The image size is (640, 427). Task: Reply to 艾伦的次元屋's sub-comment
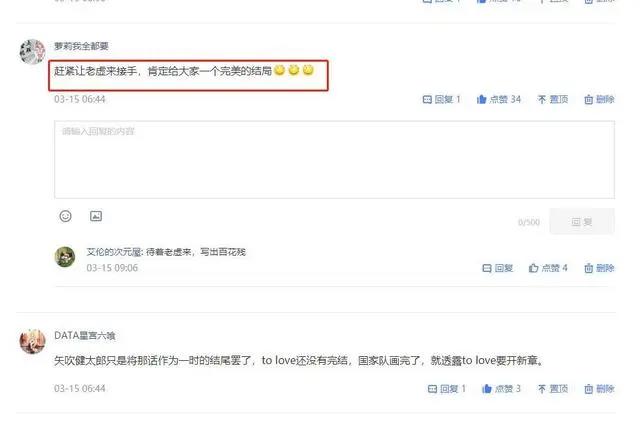(498, 268)
